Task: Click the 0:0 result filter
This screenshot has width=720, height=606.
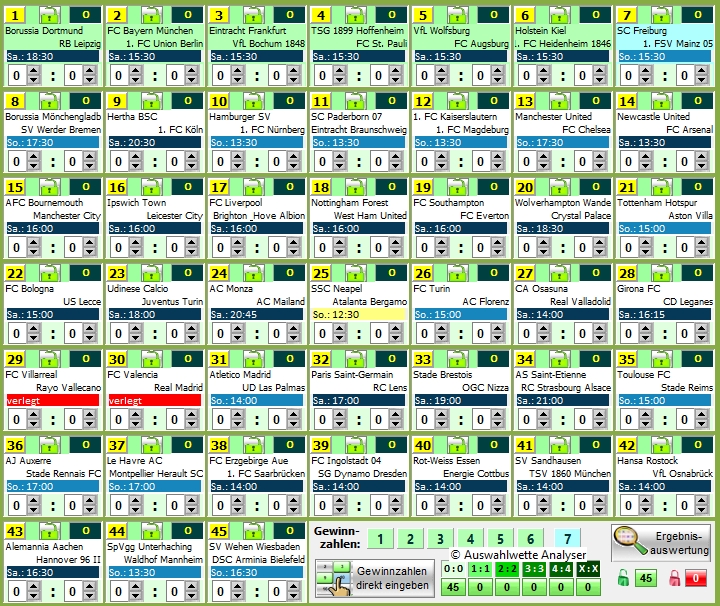Action: click(x=453, y=569)
